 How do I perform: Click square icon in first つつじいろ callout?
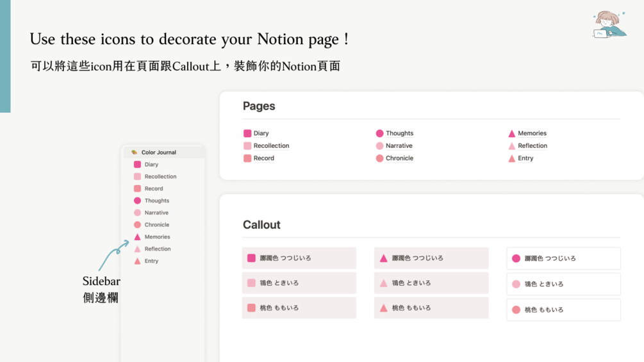[x=251, y=258]
